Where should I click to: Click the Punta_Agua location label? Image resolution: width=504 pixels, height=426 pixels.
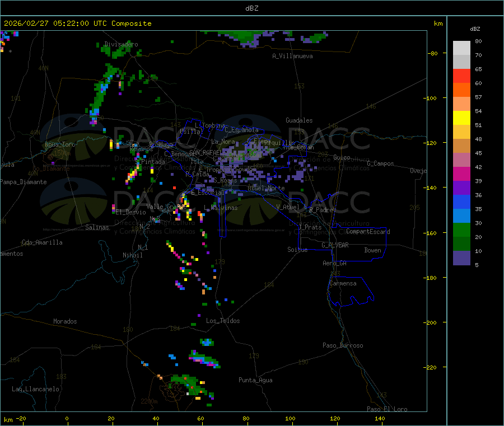point(255,380)
